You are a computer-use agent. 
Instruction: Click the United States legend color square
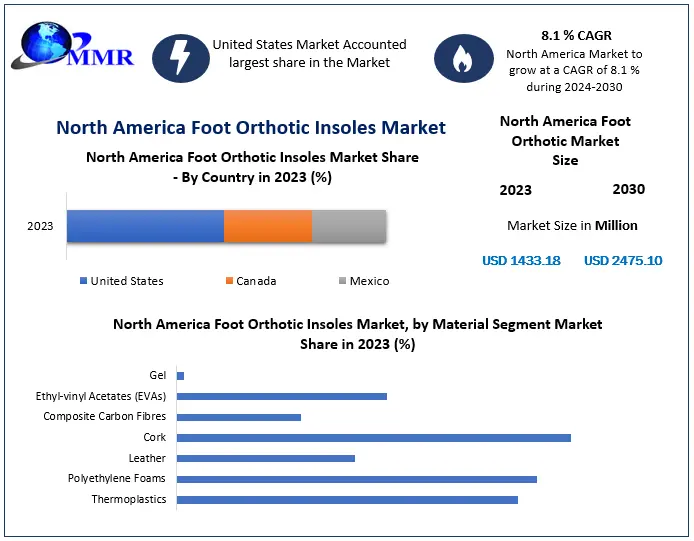click(83, 281)
